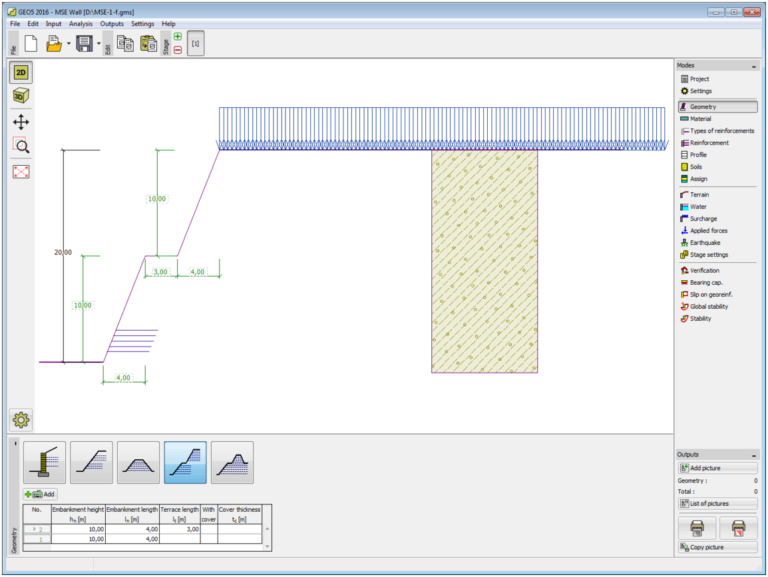This screenshot has width=768, height=577.
Task: Select the pan (move view) tool
Action: tap(21, 121)
